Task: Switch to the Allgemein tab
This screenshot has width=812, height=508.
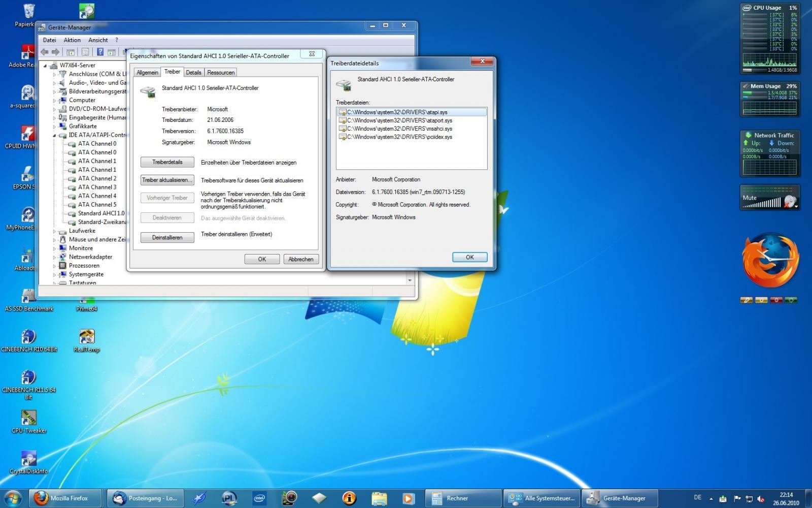Action: 147,73
